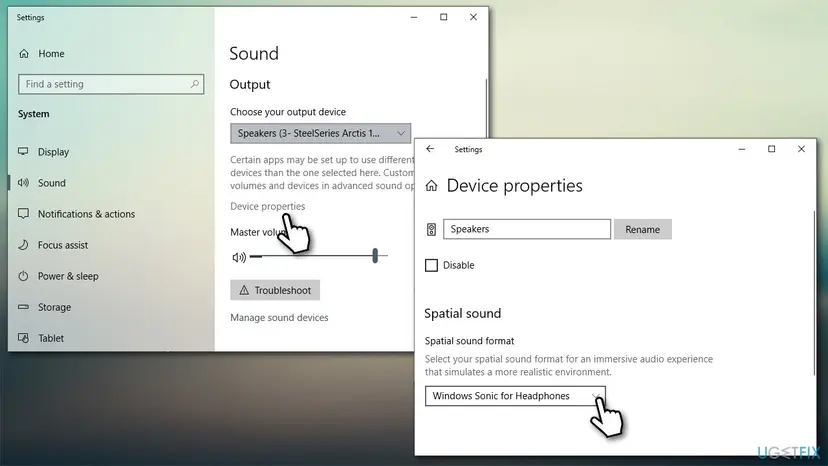
Task: Click the search magnifier in Find a setting
Action: click(195, 83)
